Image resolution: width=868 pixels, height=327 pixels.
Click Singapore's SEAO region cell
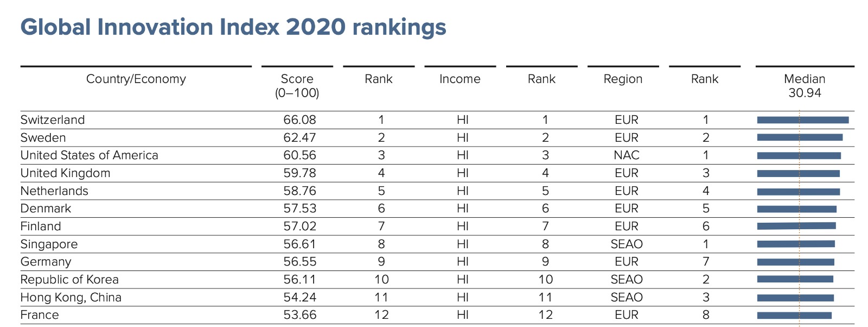(627, 244)
